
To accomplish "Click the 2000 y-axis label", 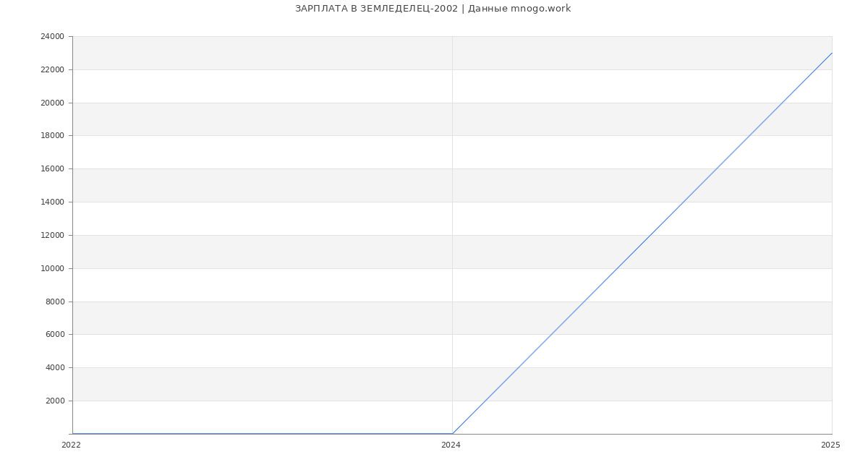I will click(54, 401).
